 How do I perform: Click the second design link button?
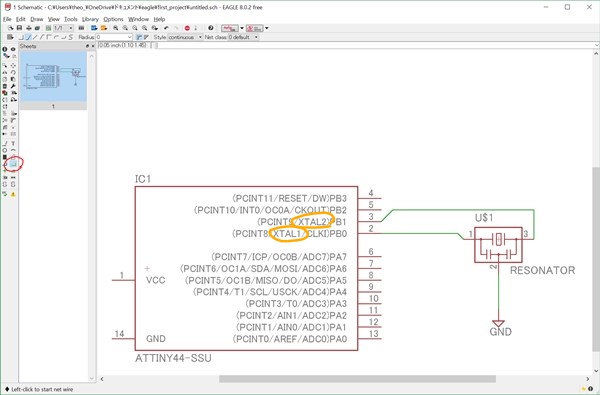pyautogui.click(x=254, y=28)
